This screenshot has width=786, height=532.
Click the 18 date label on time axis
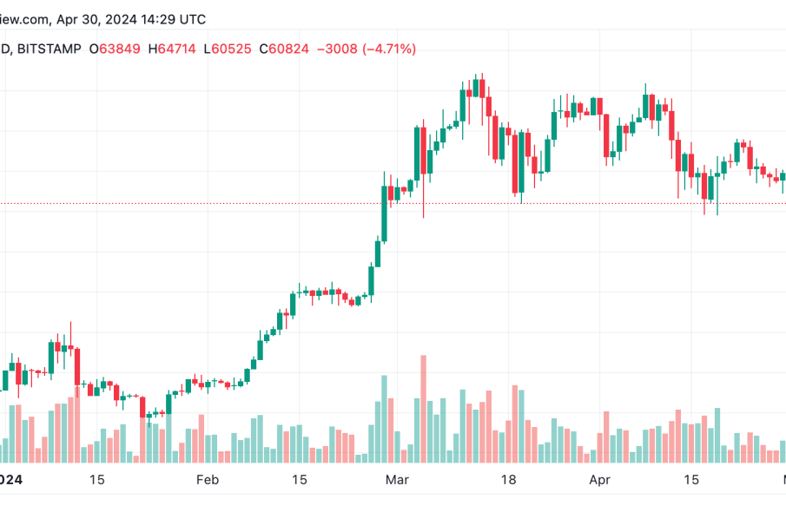point(508,480)
